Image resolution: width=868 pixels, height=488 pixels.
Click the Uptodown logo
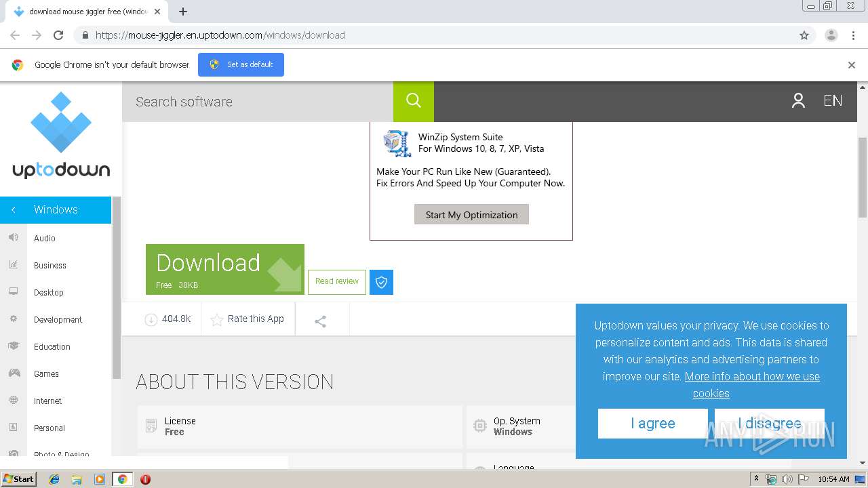(x=61, y=136)
